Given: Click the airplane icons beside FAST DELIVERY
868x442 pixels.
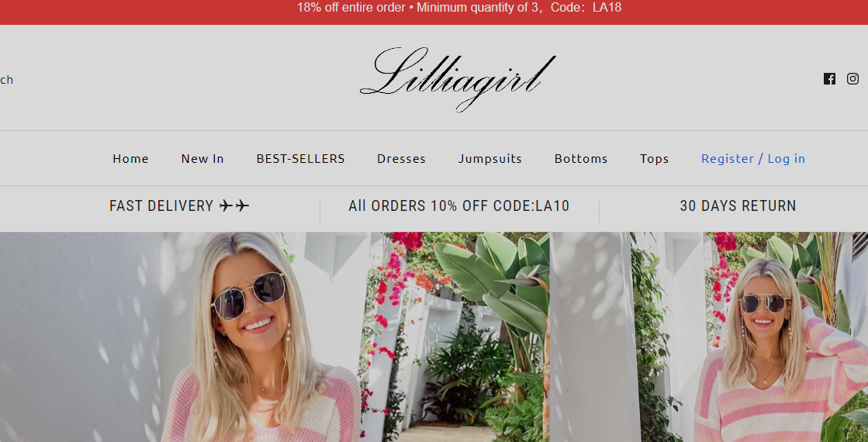Looking at the screenshot, I should click(x=234, y=206).
